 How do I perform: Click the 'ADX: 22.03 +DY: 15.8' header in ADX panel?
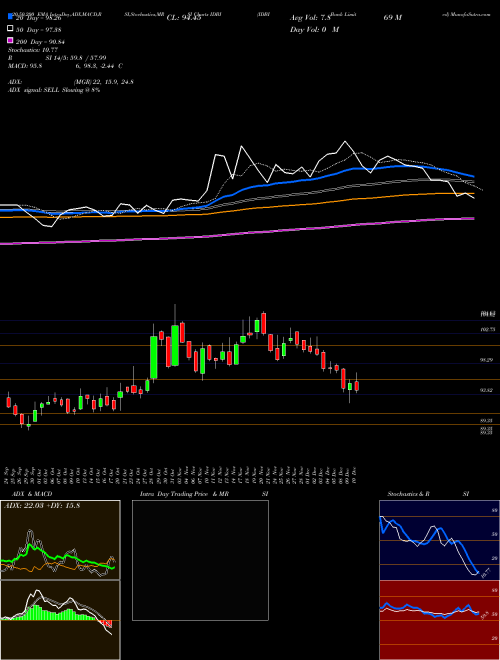42,506
